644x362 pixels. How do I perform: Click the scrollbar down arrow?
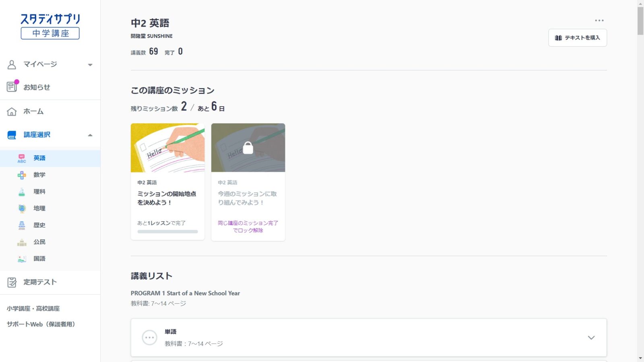pos(640,358)
